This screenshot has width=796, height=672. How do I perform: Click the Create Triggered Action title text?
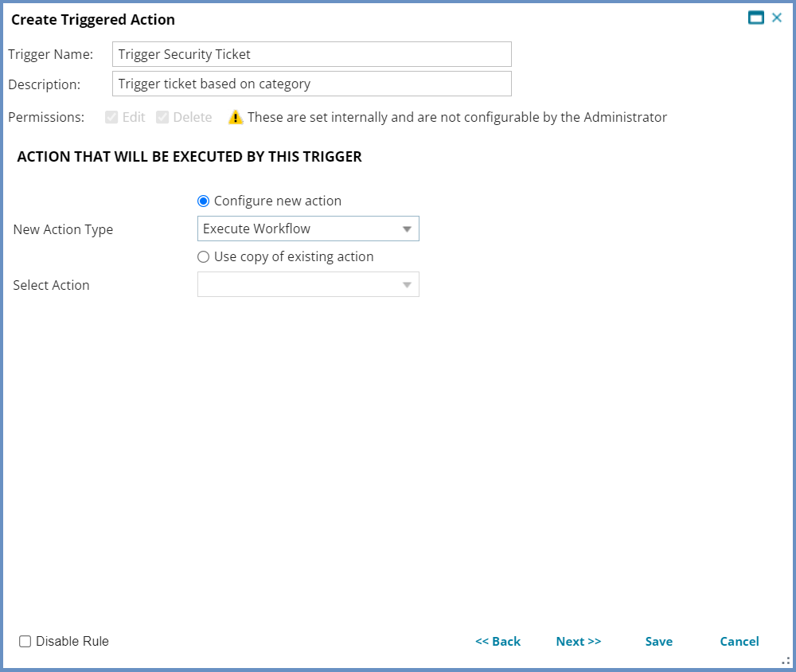93,19
